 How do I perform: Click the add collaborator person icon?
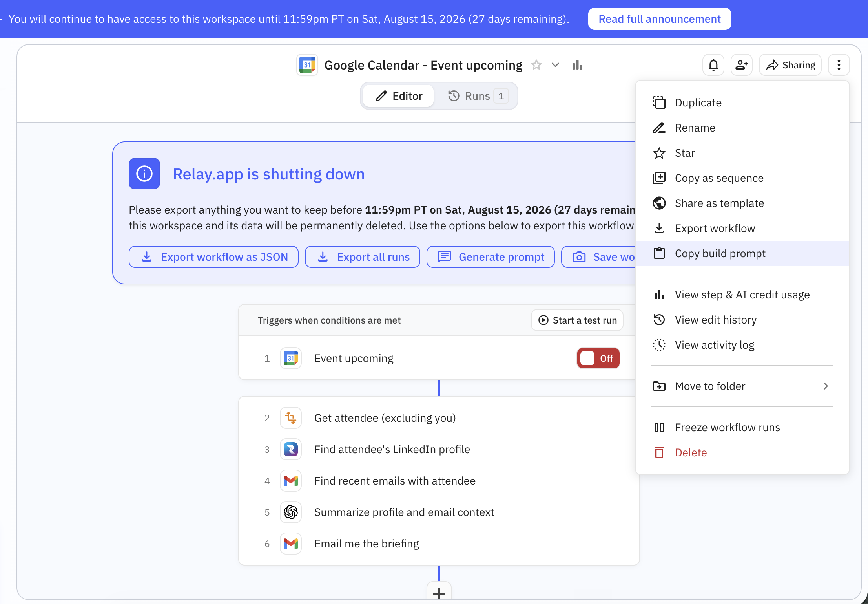[x=741, y=65]
